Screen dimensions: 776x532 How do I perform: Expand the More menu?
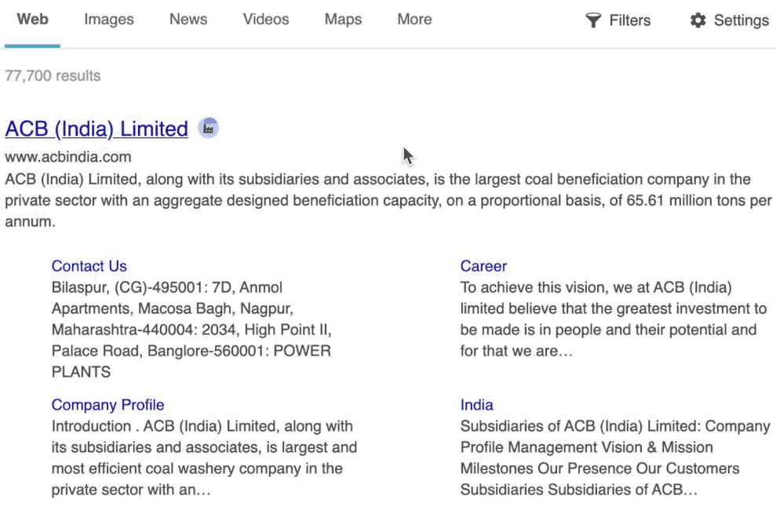[415, 20]
